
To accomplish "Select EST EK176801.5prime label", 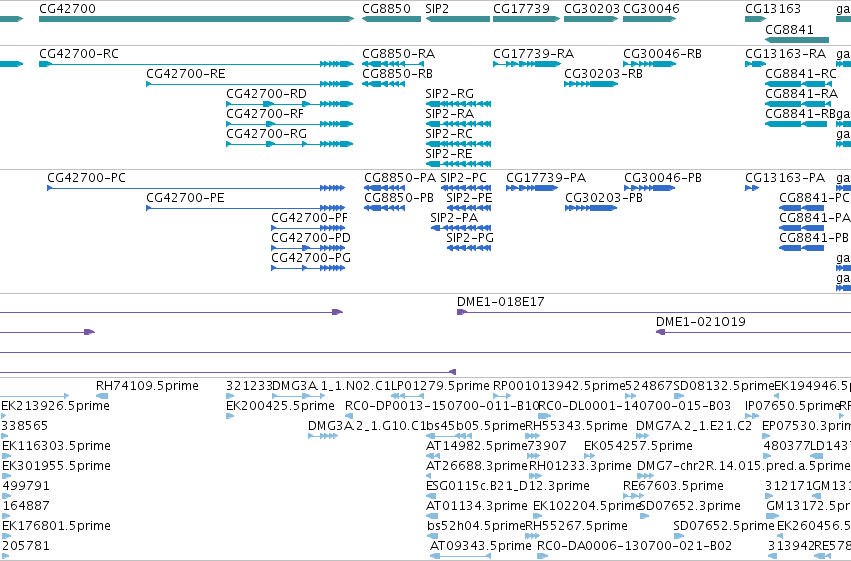I will pos(56,526).
